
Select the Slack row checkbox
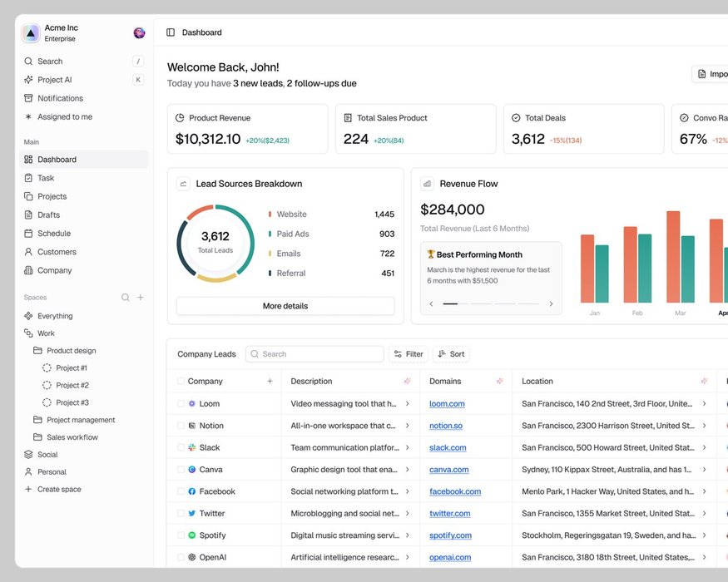[181, 447]
